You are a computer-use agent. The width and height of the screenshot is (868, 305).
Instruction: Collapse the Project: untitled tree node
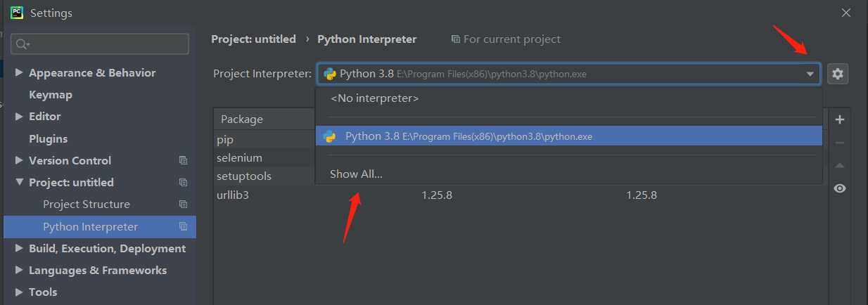pos(19,182)
